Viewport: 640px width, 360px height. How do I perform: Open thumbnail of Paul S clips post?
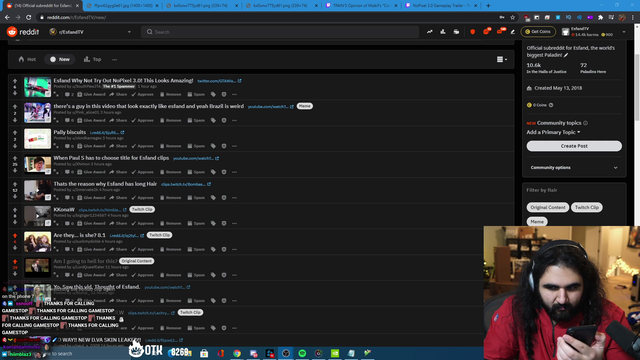(37, 165)
